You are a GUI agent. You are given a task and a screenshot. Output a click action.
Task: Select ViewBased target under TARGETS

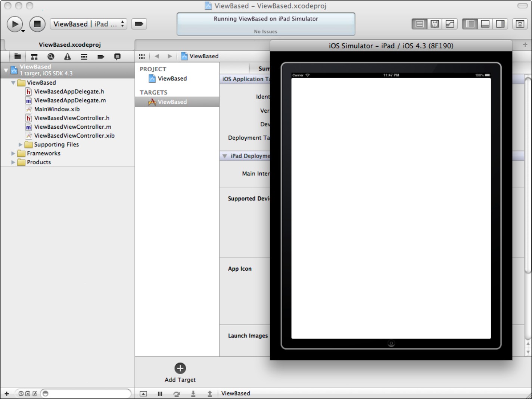(177, 102)
